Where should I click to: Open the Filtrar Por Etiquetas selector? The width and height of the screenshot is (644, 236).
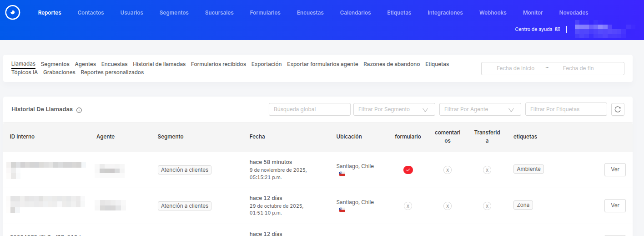(566, 109)
